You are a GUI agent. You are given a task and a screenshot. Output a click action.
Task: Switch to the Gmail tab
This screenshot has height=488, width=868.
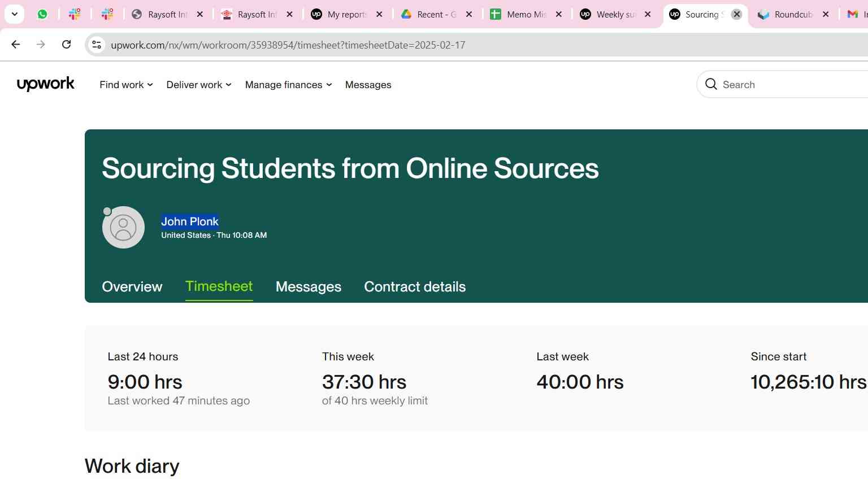pyautogui.click(x=856, y=14)
